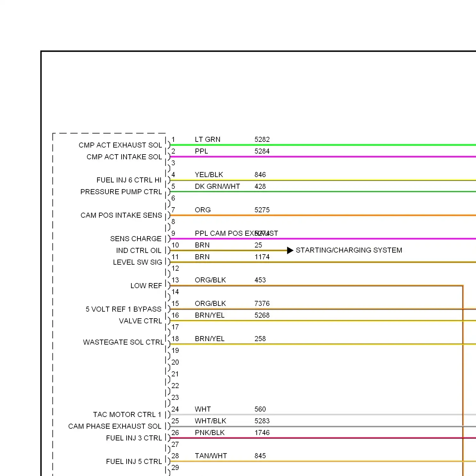Click circuit number 5268

coord(262,315)
